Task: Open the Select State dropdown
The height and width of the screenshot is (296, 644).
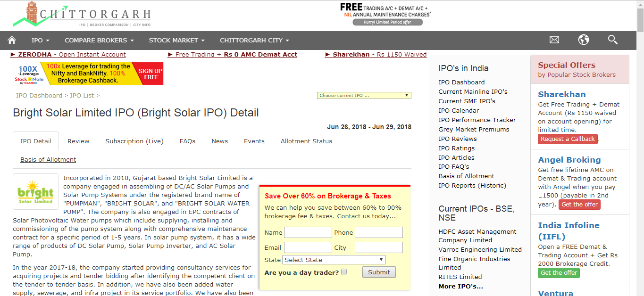Action: 334,260
